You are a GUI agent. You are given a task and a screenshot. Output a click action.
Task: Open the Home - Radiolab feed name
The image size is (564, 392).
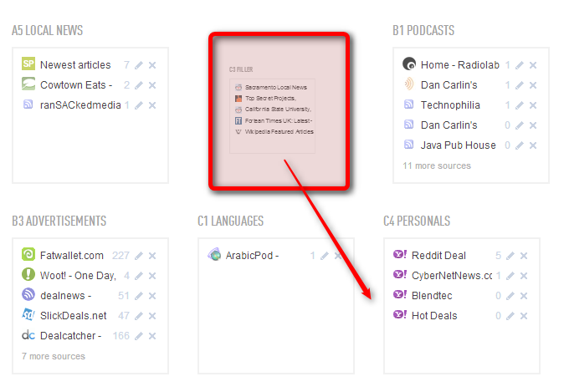[460, 65]
